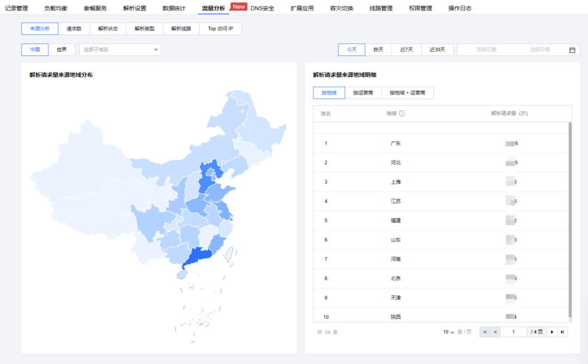Jump to the last results page
Image resolution: width=588 pixels, height=364 pixels.
point(562,332)
